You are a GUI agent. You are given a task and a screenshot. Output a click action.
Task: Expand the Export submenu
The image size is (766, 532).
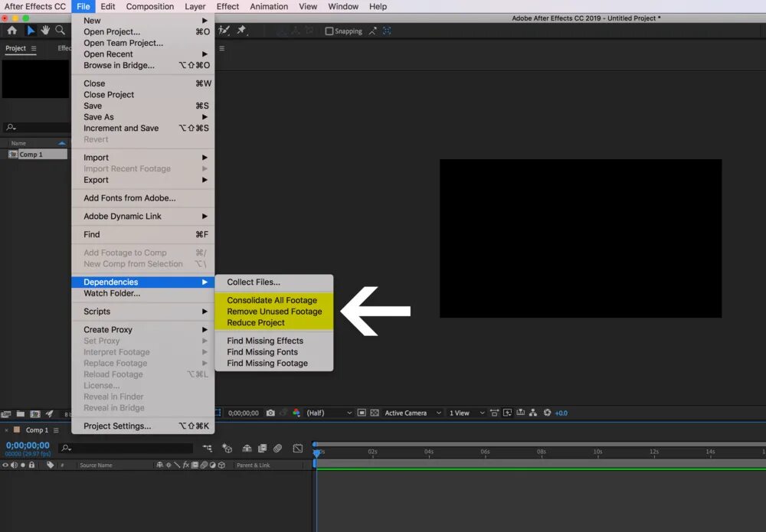click(143, 180)
